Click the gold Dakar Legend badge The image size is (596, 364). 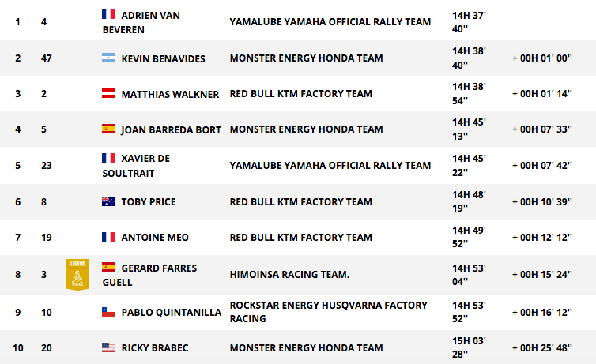[77, 275]
